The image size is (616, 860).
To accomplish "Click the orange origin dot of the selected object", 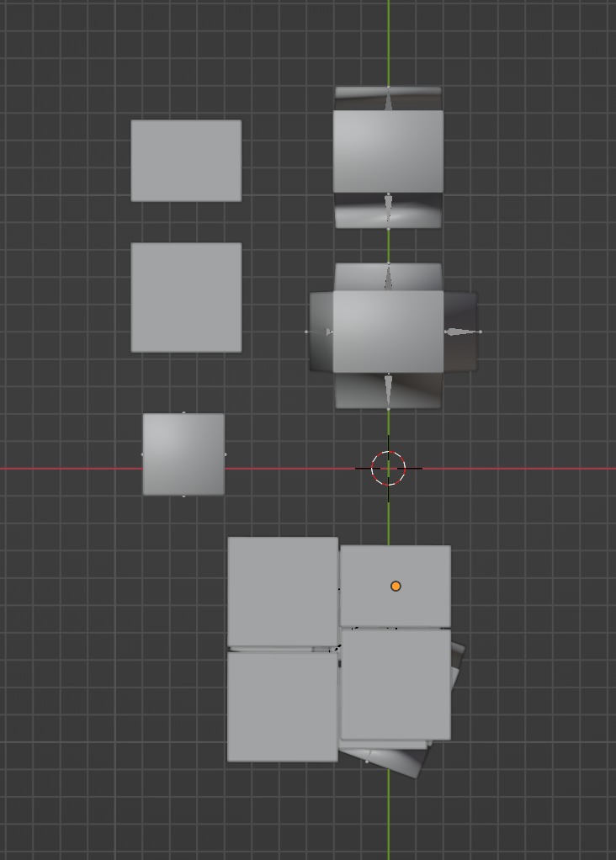I will coord(396,587).
